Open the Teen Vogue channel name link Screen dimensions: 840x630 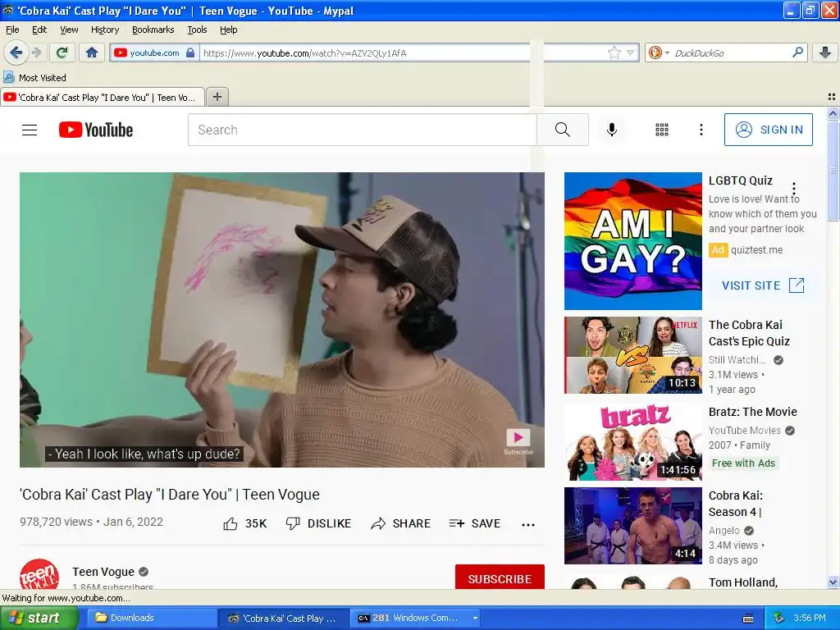[x=103, y=572]
